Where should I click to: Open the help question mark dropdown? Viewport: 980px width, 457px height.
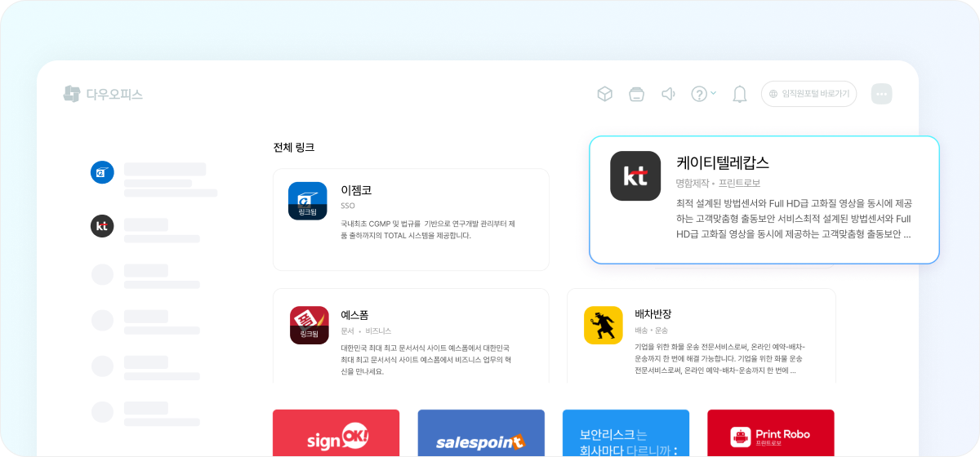(x=703, y=94)
